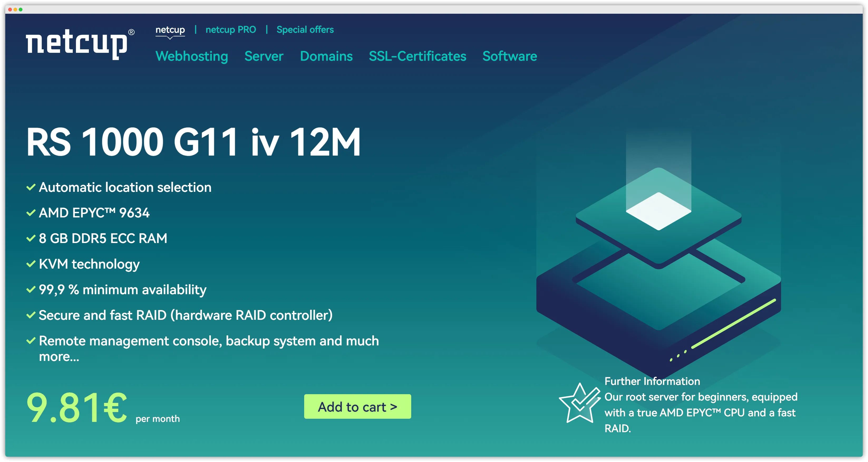The height and width of the screenshot is (462, 868).
Task: Click the KVM technology feature text
Action: click(89, 264)
